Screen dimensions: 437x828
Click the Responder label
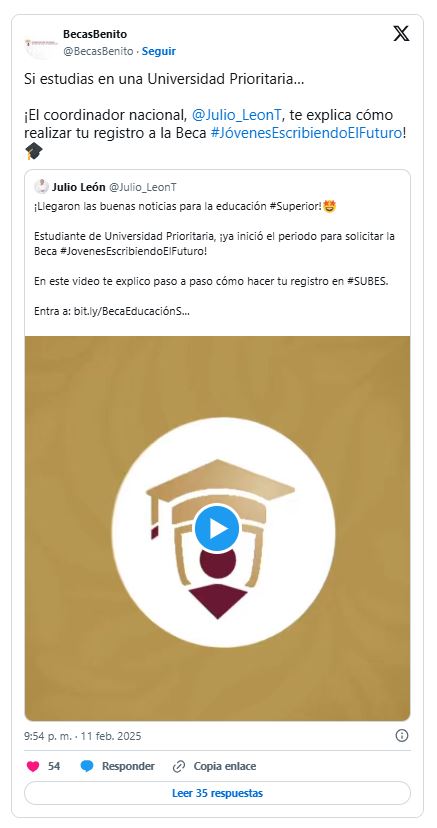[128, 766]
